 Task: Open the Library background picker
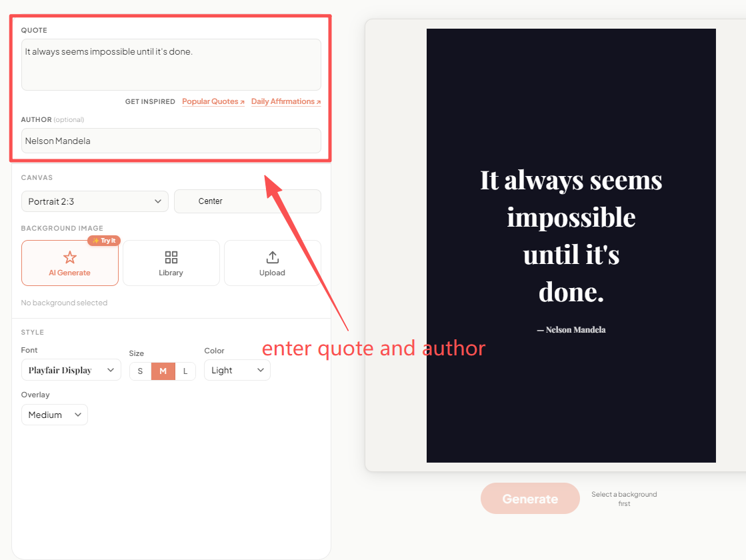(x=171, y=263)
